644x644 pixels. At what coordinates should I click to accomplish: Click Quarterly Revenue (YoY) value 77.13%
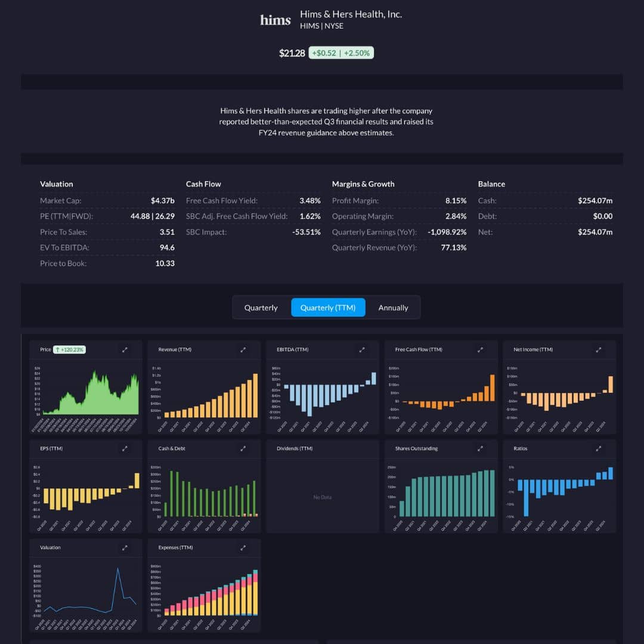454,247
